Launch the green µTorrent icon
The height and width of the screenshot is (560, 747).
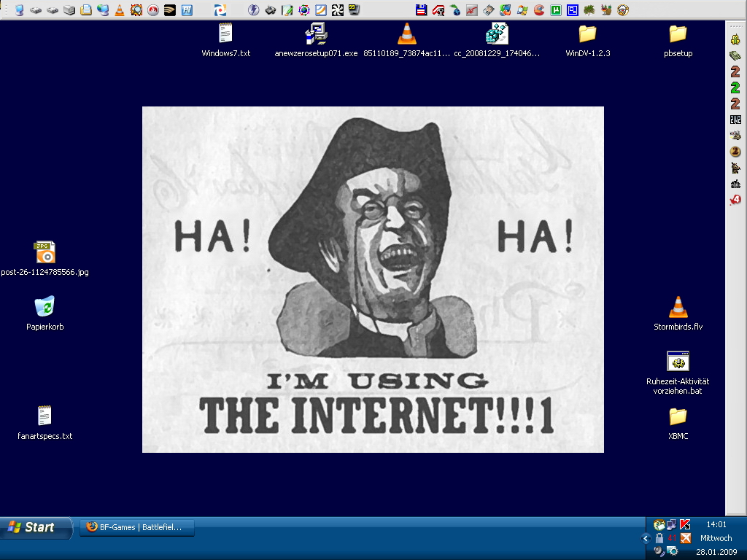(555, 10)
